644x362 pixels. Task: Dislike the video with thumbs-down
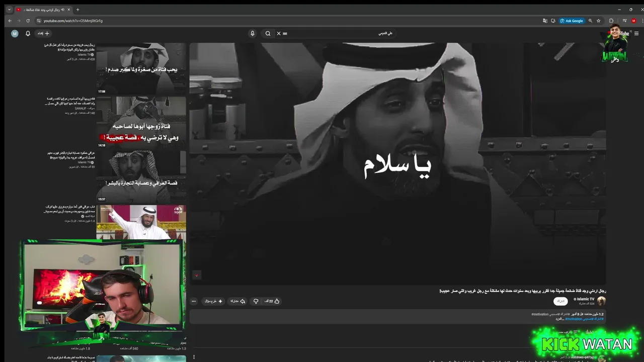tap(256, 301)
